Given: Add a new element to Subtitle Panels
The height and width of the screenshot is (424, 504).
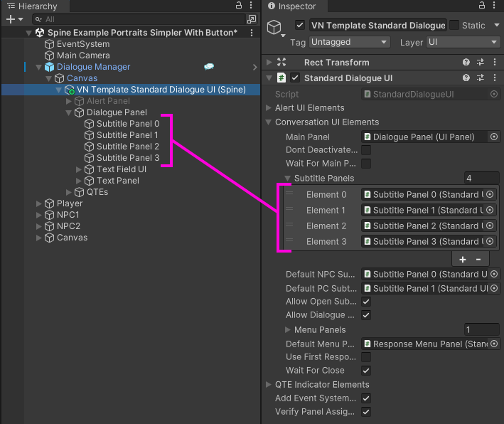Looking at the screenshot, I should [x=463, y=259].
